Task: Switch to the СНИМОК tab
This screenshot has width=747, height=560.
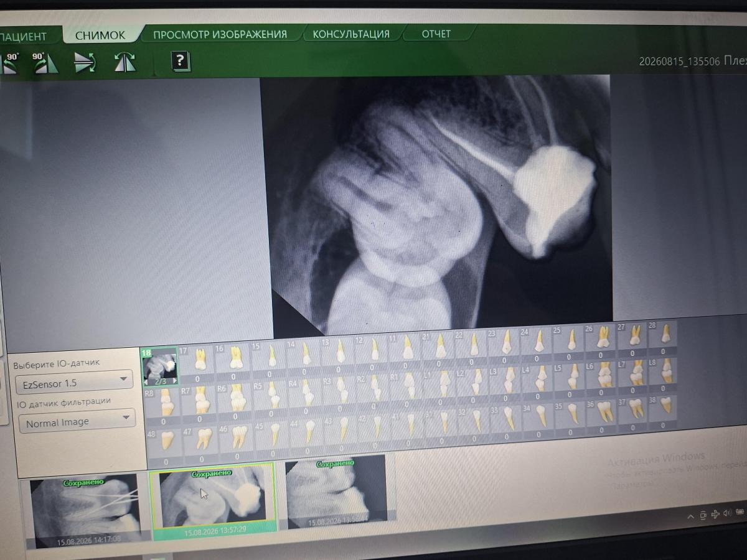Action: (101, 35)
